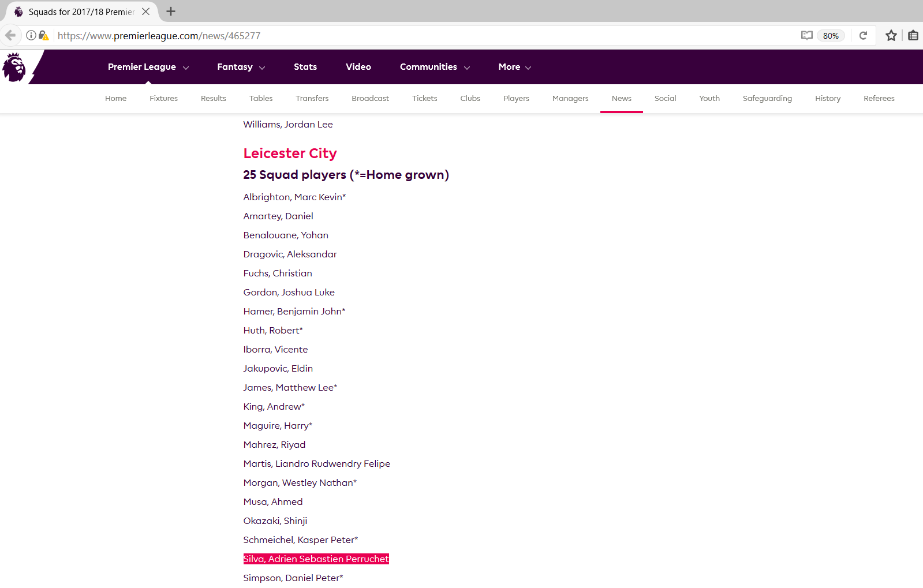The height and width of the screenshot is (588, 923).
Task: Expand the More dropdown menu
Action: point(515,67)
